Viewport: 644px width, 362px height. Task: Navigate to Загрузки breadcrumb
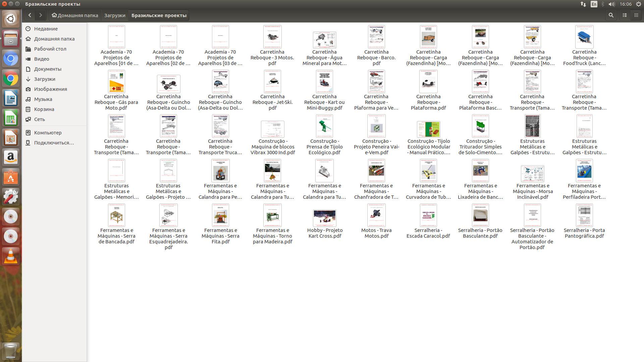(114, 15)
